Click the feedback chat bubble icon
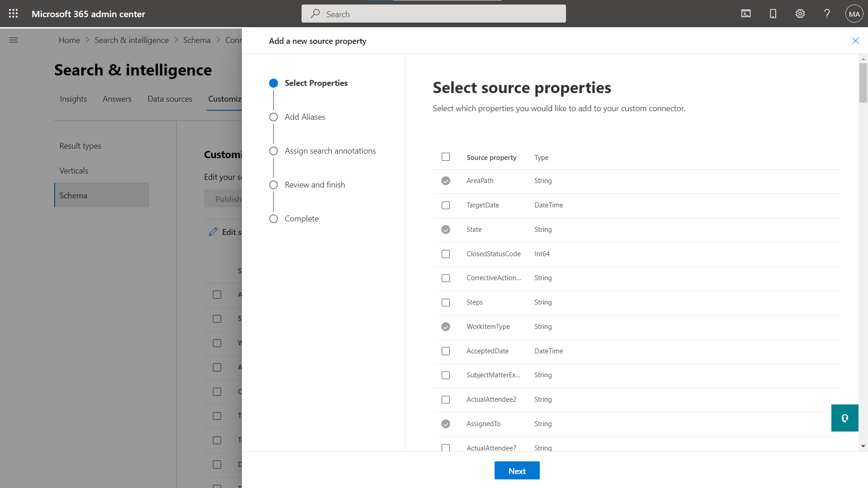Viewport: 868px width, 488px height. click(845, 418)
